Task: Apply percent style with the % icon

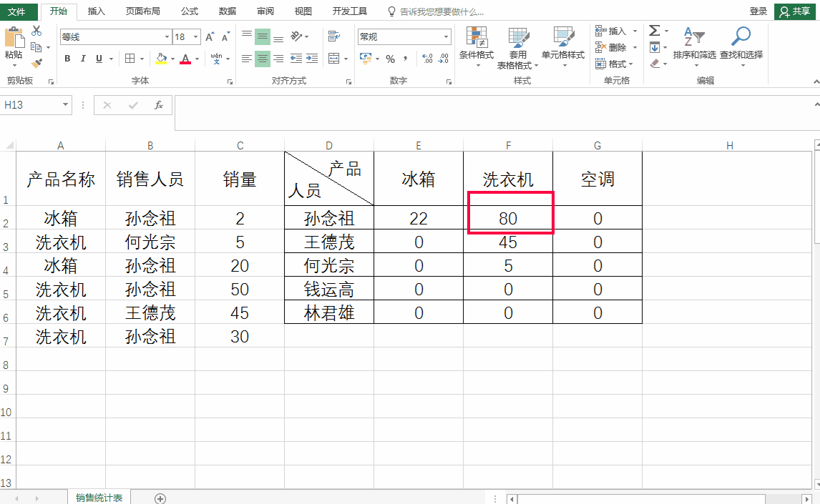Action: coord(390,59)
